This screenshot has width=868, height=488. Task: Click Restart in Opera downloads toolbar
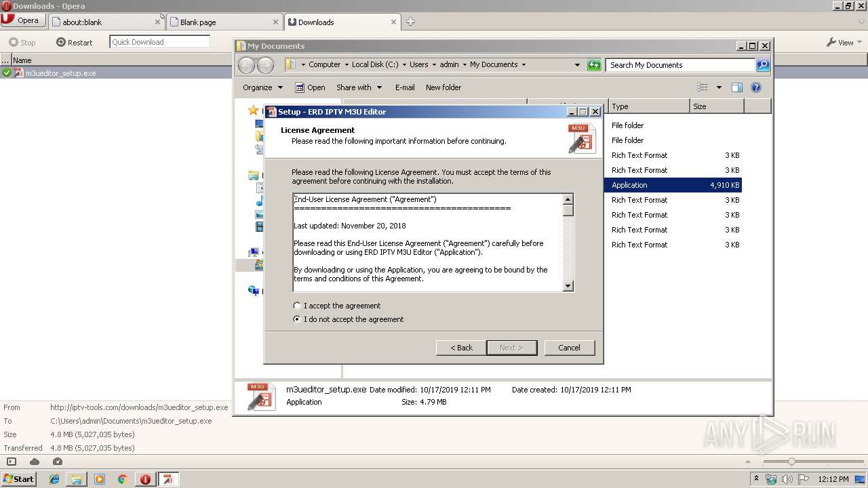pos(75,42)
